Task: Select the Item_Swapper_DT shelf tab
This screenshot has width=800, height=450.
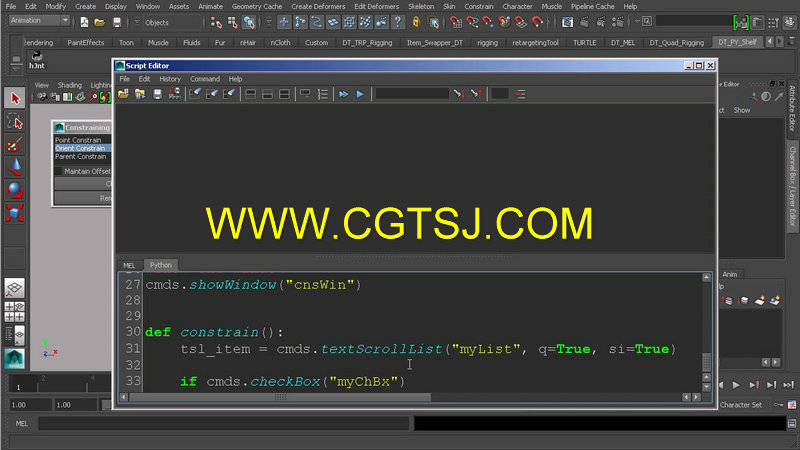Action: (x=435, y=43)
